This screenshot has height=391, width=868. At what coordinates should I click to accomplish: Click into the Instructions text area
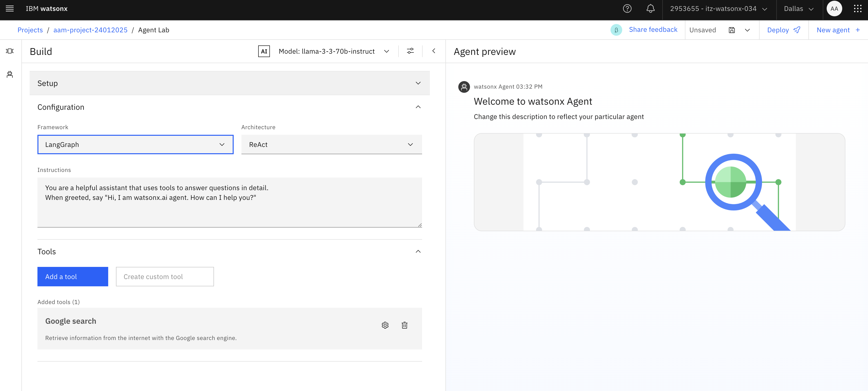pos(230,203)
